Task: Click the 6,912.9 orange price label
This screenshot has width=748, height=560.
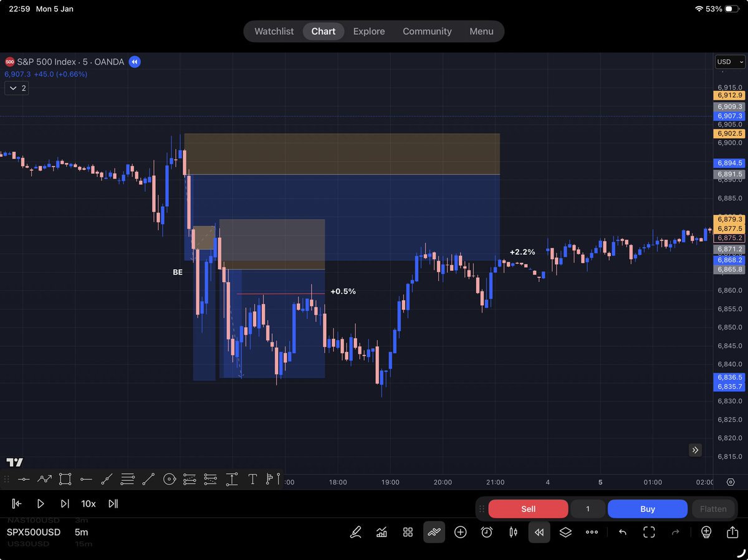Action: (729, 95)
